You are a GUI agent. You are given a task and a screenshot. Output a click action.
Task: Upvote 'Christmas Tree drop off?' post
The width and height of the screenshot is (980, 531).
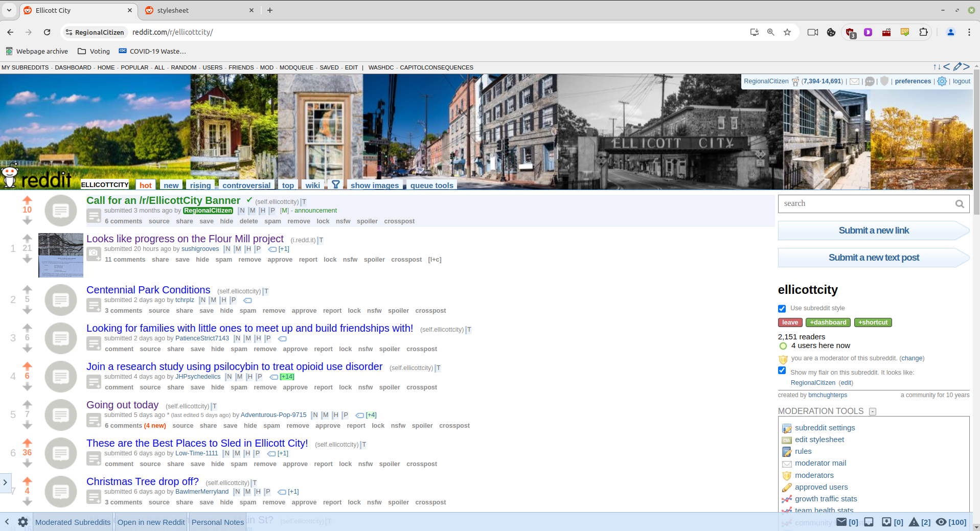(x=27, y=481)
